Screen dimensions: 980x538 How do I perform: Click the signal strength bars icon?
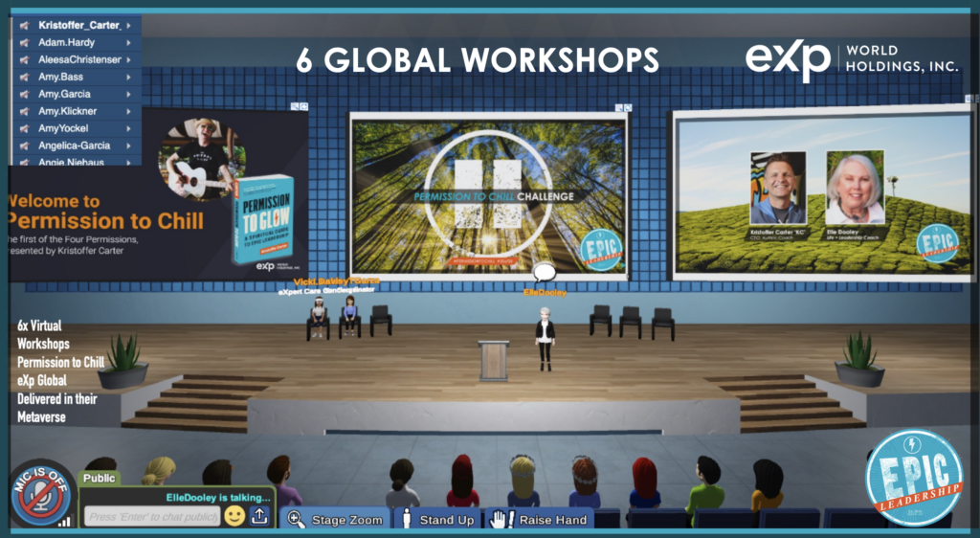[64, 520]
